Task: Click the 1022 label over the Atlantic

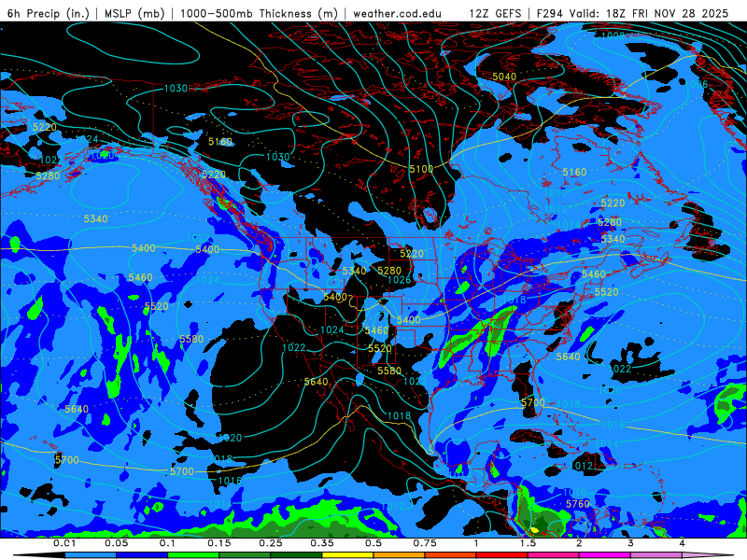Action: coord(620,369)
